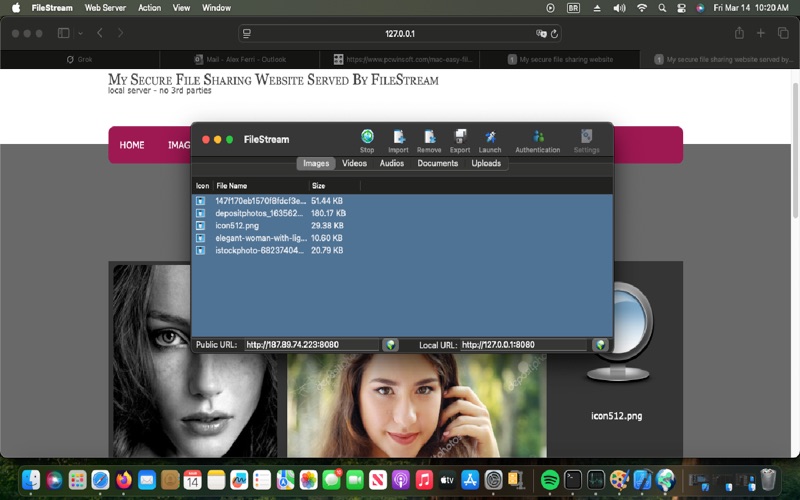The image size is (800, 500).
Task: Switch to the Uploads tab
Action: click(486, 163)
